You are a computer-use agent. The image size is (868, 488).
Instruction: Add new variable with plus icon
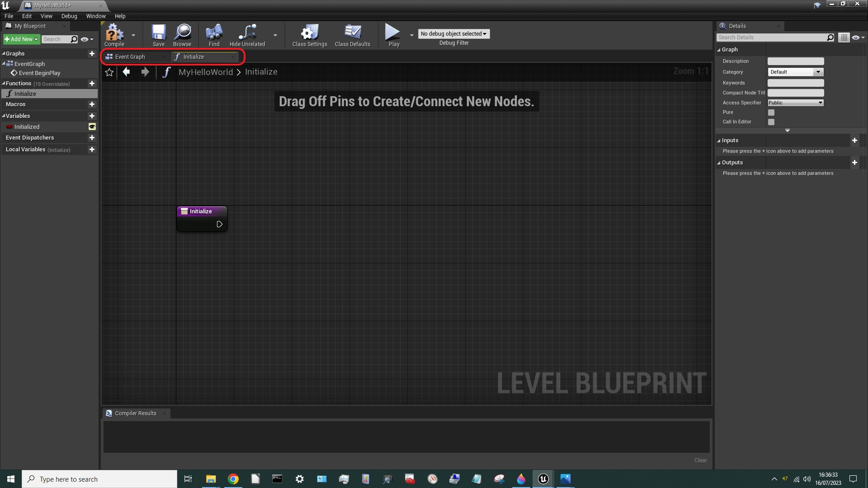pos(92,116)
